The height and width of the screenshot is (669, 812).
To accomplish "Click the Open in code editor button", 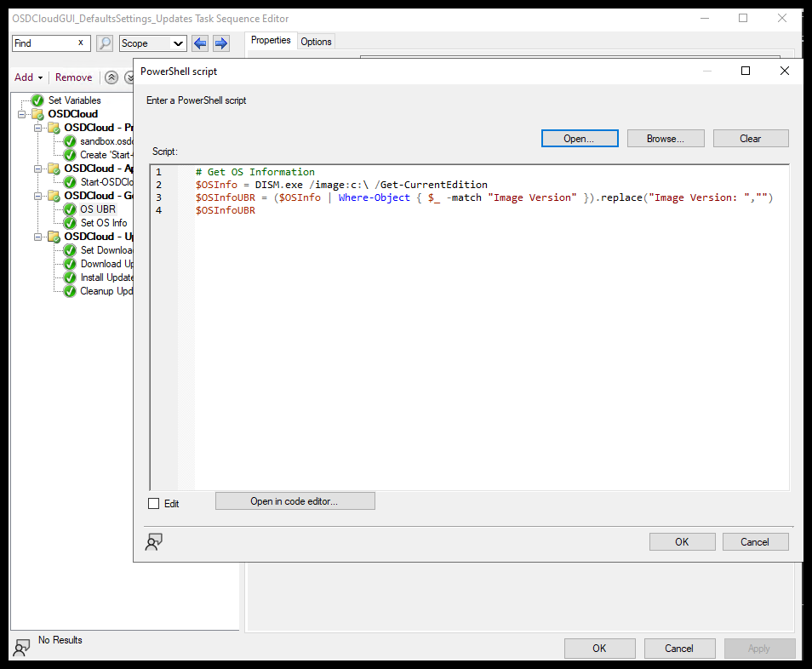I will tap(294, 500).
